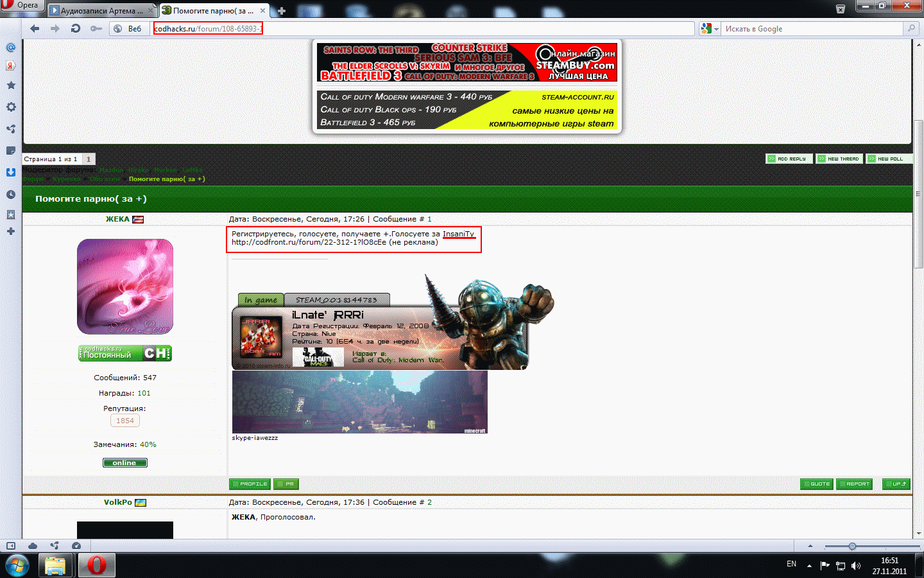Viewport: 924px width, 578px height.
Task: Click page number 1
Action: [x=89, y=159]
